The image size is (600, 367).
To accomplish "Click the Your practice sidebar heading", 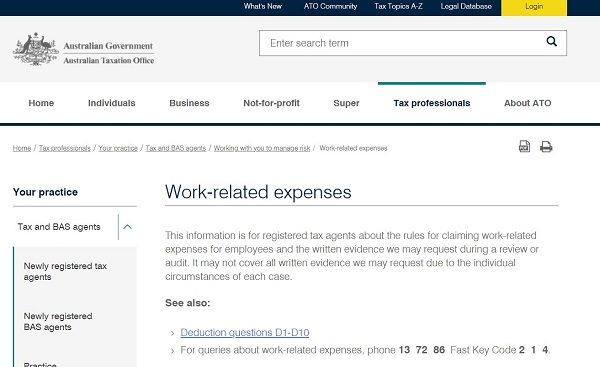I will (x=45, y=192).
